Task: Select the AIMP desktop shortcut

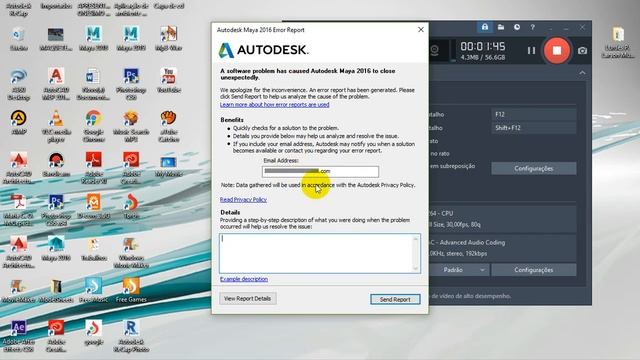Action: pos(18,122)
